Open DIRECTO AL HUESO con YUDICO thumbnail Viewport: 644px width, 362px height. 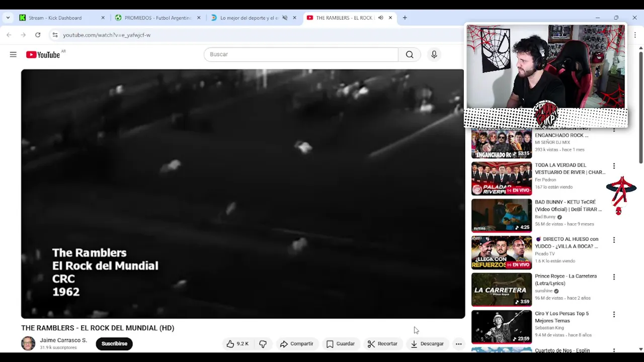click(x=501, y=253)
